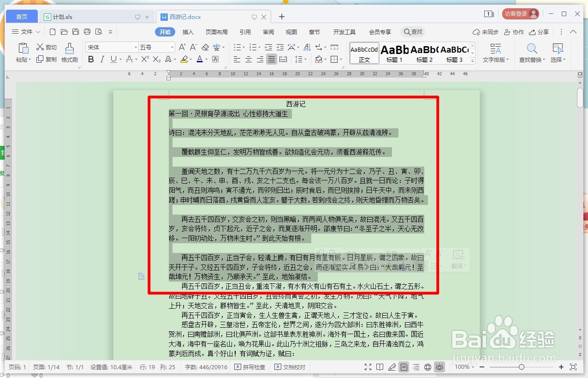Click the Subscript X₂ icon

point(157,59)
